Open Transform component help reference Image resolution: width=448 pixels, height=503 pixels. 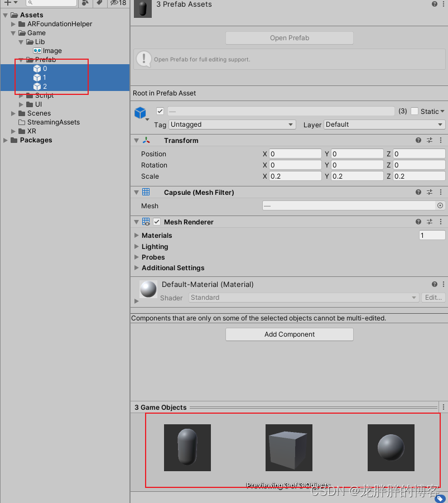click(x=418, y=140)
